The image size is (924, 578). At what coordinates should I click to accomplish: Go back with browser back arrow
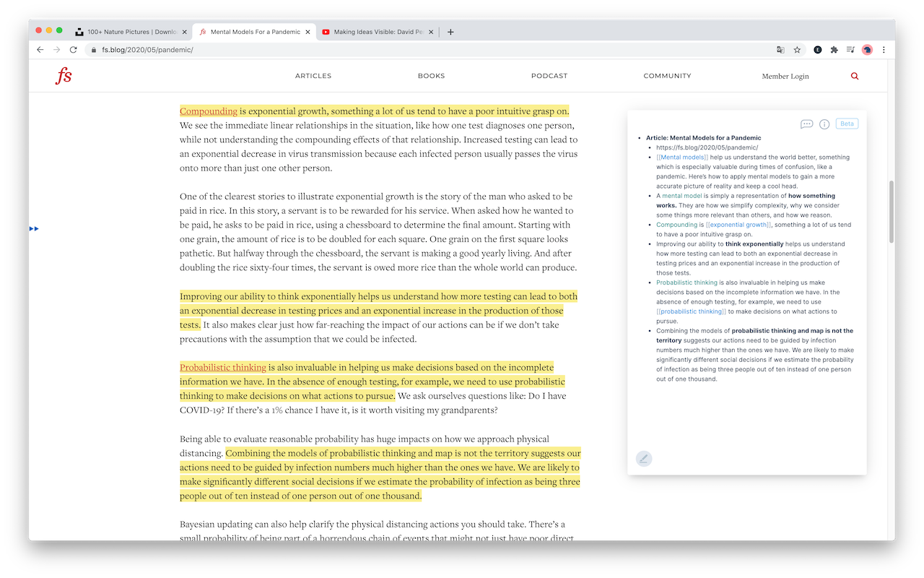(x=40, y=50)
